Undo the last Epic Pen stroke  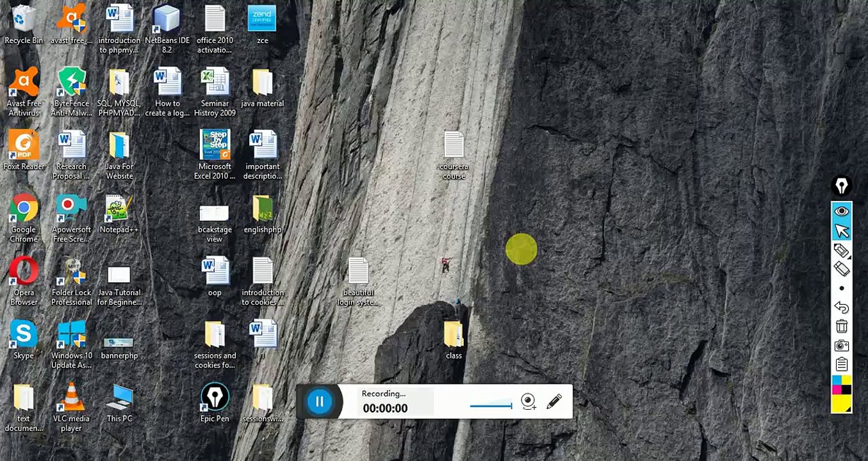tap(842, 307)
